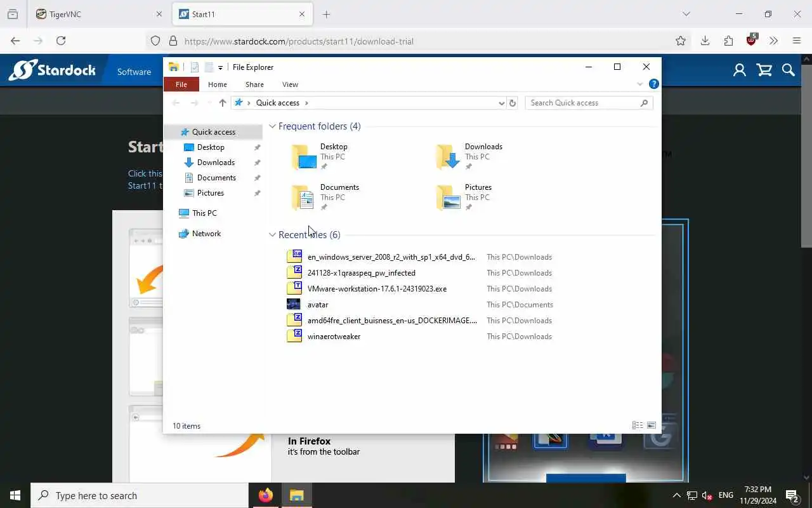The width and height of the screenshot is (812, 508).
Task: Switch to the TigerVNC browser tab
Action: pos(98,14)
